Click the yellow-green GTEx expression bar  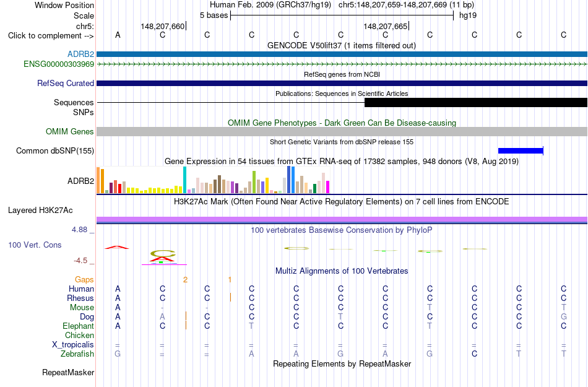coord(254,182)
